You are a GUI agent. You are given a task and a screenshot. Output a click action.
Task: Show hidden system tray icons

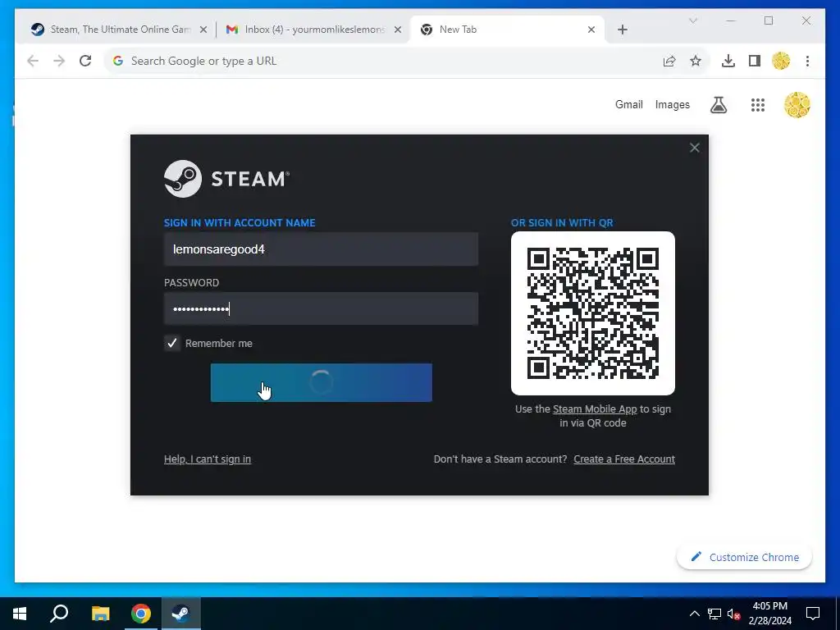[x=694, y=614]
